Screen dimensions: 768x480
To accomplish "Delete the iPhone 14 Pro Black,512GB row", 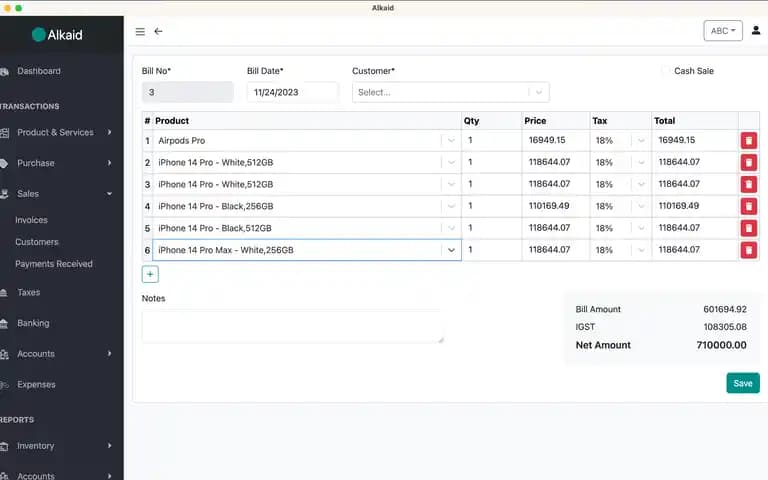I will click(x=748, y=228).
